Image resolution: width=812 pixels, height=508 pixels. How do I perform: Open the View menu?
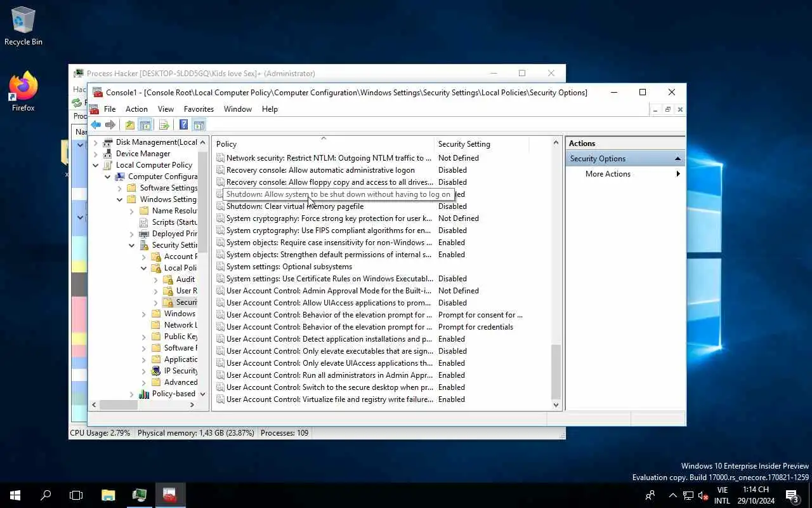coord(166,109)
